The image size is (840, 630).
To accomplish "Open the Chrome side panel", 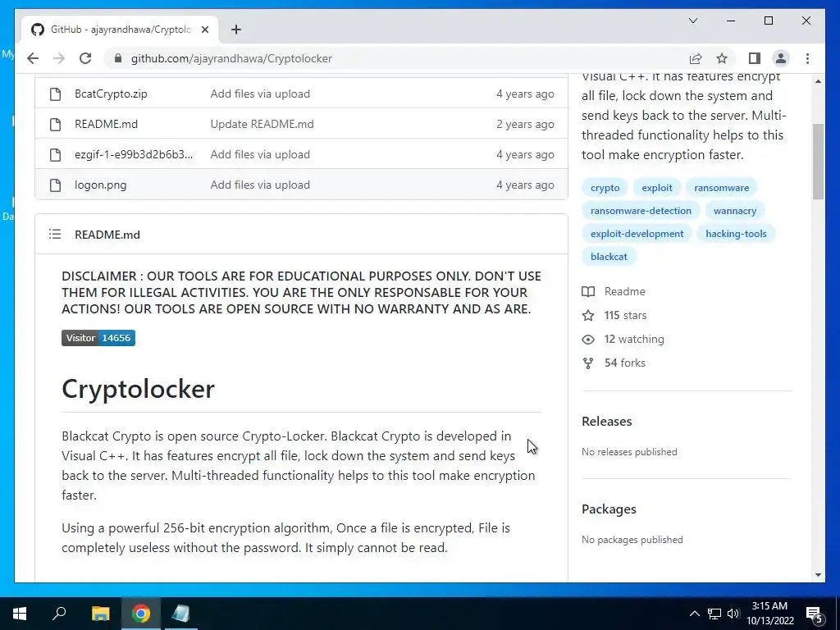I will (x=755, y=58).
